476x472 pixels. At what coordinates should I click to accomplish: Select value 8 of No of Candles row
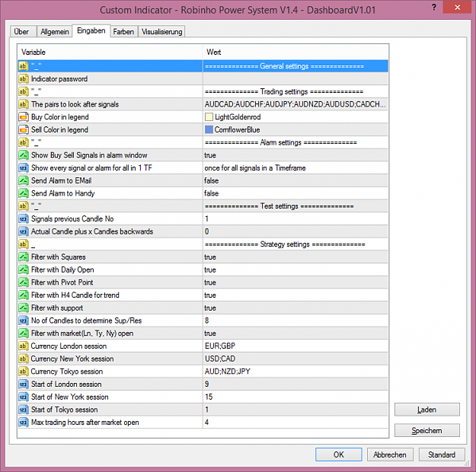tap(296, 321)
